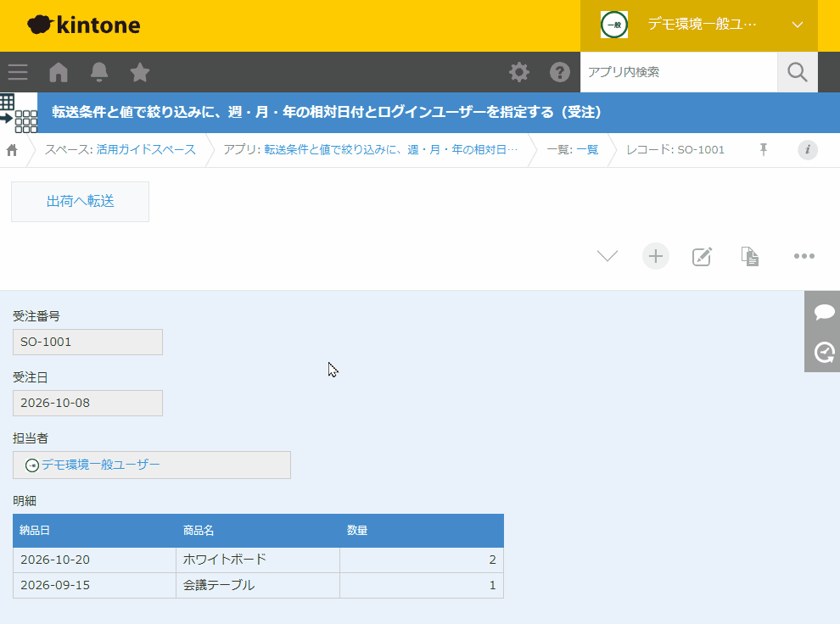This screenshot has height=624, width=840.
Task: Pin this record with the pushpin icon
Action: click(764, 150)
